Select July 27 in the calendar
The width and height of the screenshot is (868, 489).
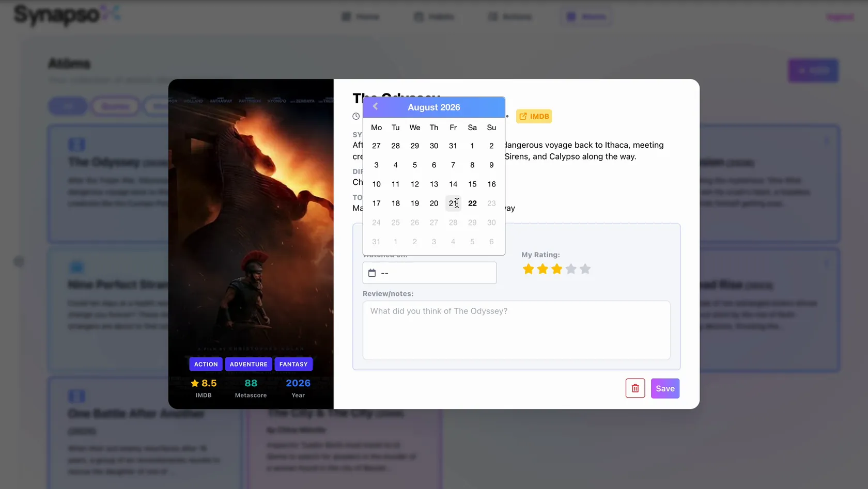click(x=377, y=146)
